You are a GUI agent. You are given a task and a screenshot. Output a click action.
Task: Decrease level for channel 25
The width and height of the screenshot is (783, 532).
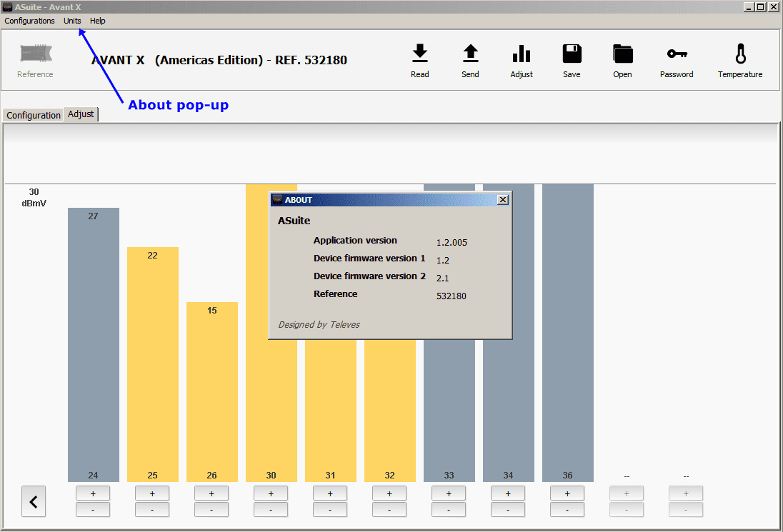pos(152,510)
